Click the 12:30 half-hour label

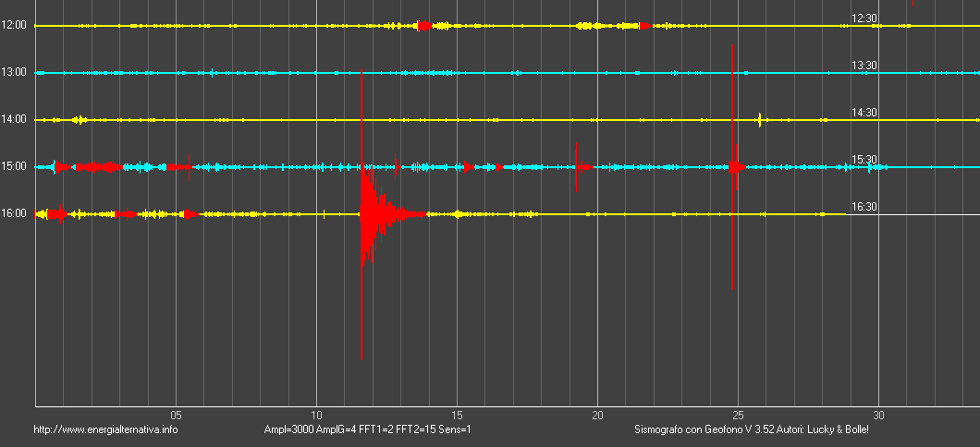(864, 18)
